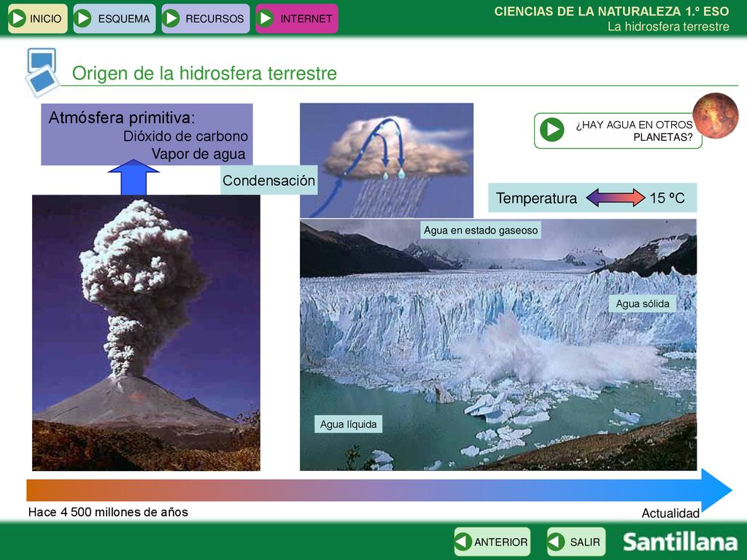Image resolution: width=747 pixels, height=560 pixels.
Task: Click the 'Condensación' label
Action: [x=268, y=180]
